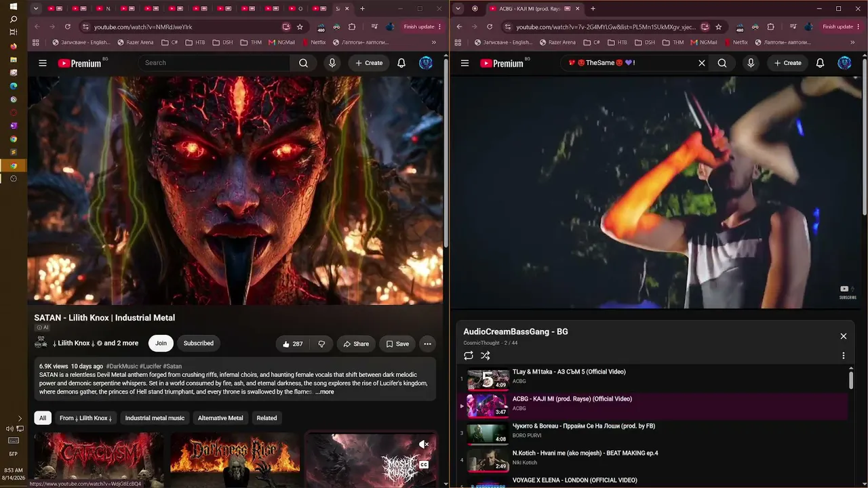Toggle shuffle for the AudioCreamBassGang playlist
The height and width of the screenshot is (488, 868).
coord(486,355)
